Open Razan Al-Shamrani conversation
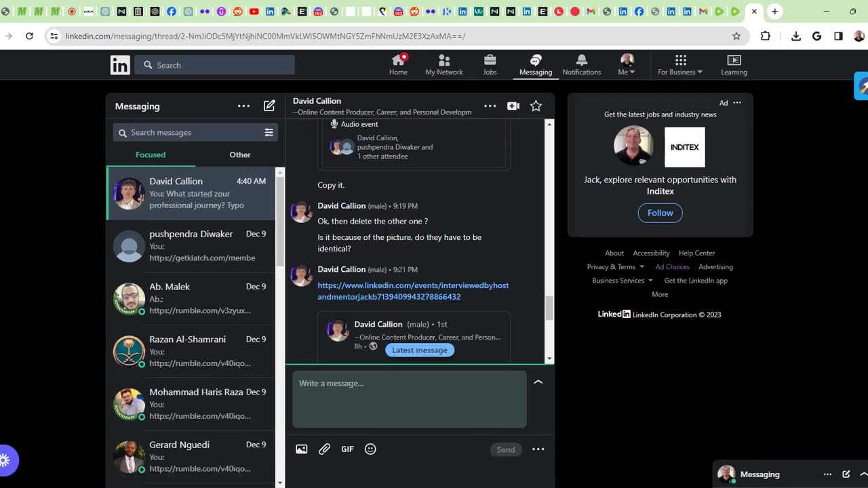The height and width of the screenshot is (488, 868). tap(191, 351)
